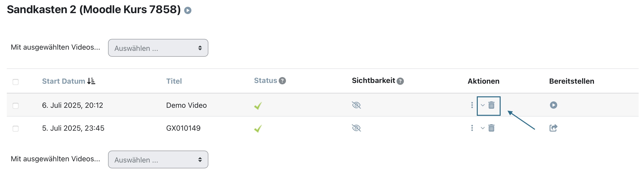Open the Status help question mark
The width and height of the screenshot is (644, 181).
click(x=282, y=81)
